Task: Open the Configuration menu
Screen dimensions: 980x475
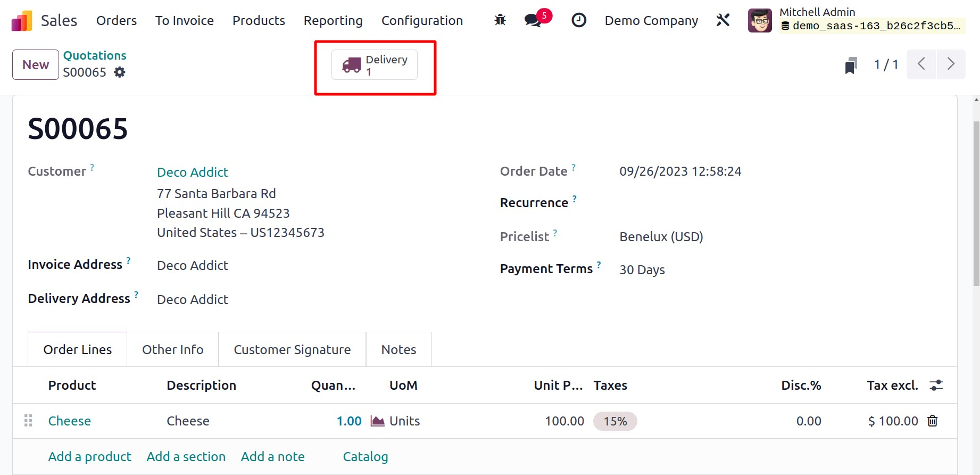Action: coord(422,20)
